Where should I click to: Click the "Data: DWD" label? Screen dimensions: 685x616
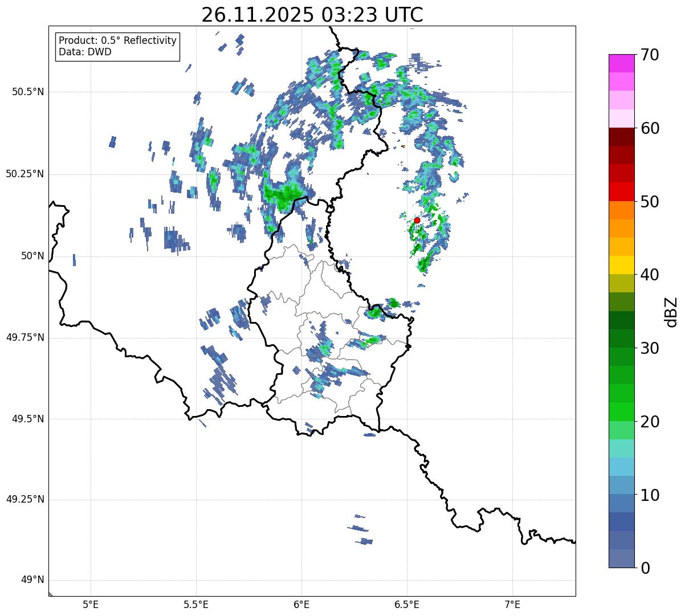(x=85, y=52)
